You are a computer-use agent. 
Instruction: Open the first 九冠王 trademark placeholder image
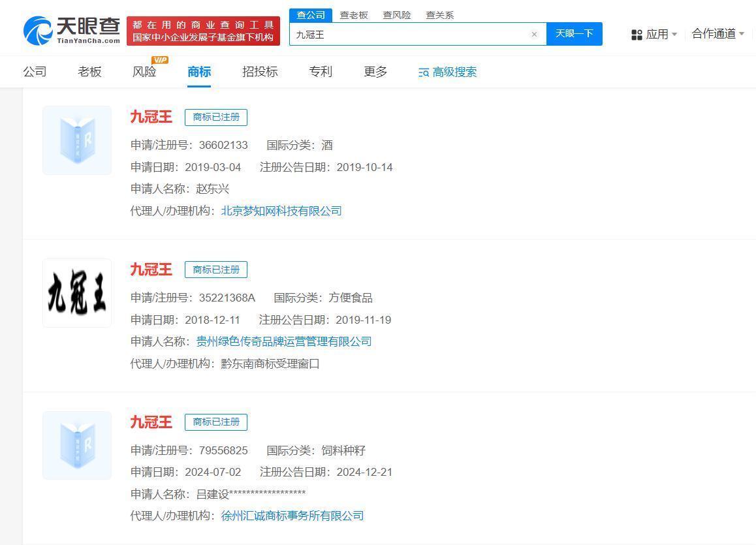[x=77, y=140]
